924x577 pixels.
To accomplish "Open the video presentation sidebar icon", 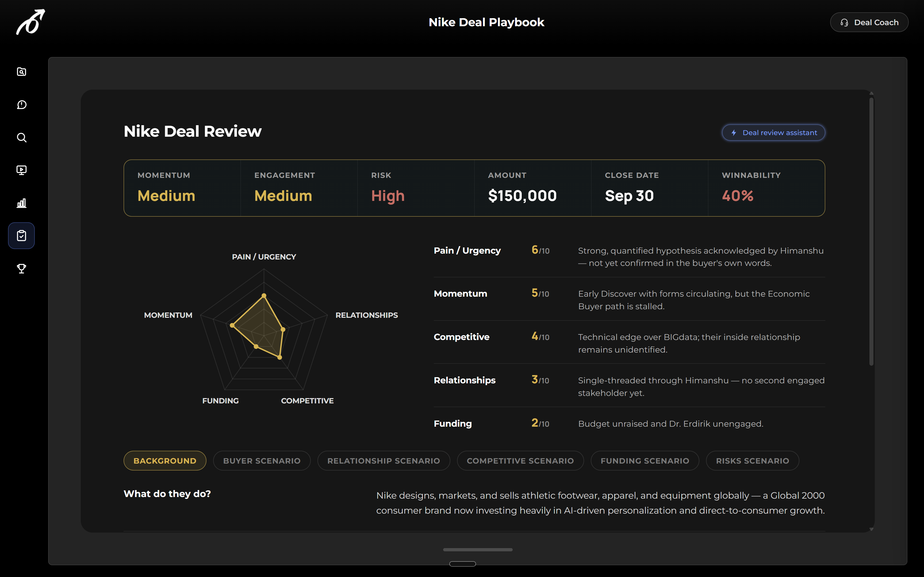I will click(x=22, y=170).
